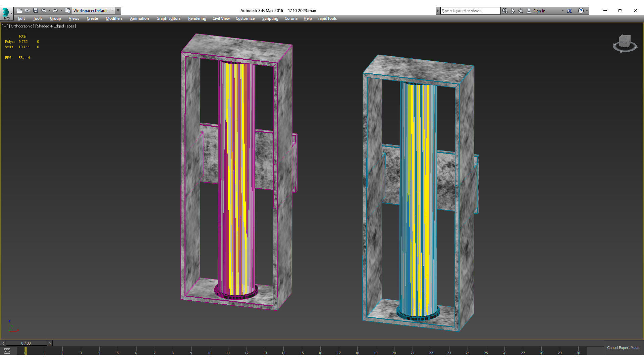This screenshot has height=362, width=644.
Task: Open the Customize menu
Action: coord(245,18)
